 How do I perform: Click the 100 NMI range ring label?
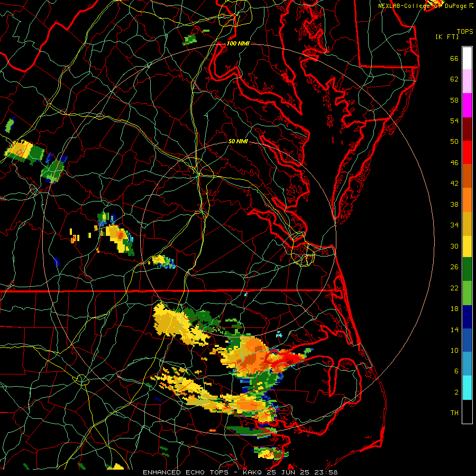(238, 43)
